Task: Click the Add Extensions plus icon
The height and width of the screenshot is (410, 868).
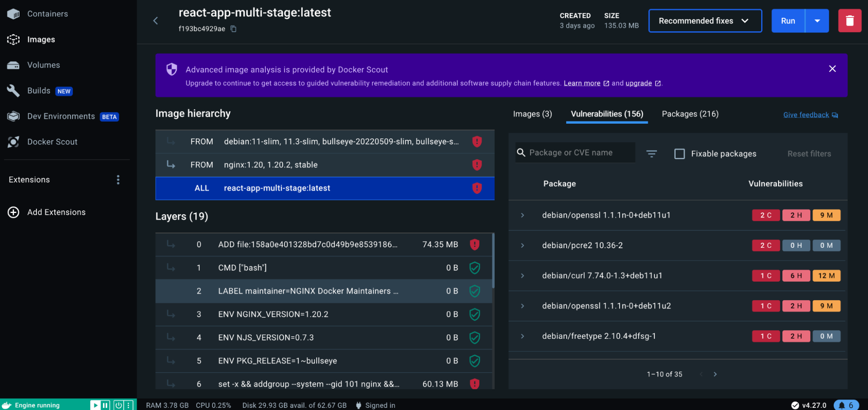Action: (13, 212)
